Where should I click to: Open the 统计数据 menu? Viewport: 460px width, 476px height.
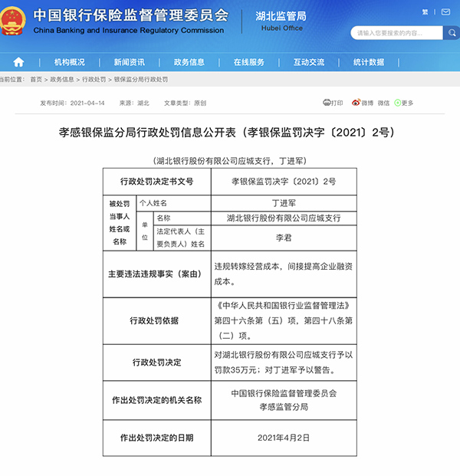click(369, 62)
